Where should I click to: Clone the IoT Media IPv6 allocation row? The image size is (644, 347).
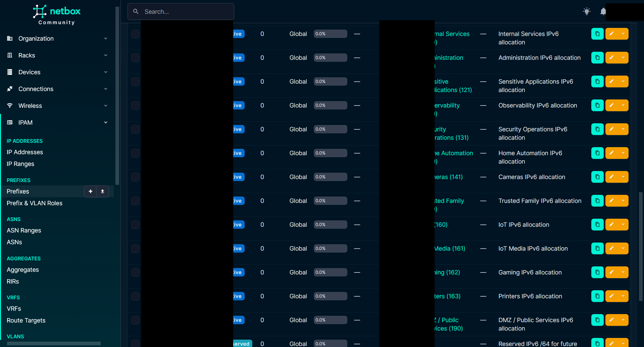[x=597, y=248]
